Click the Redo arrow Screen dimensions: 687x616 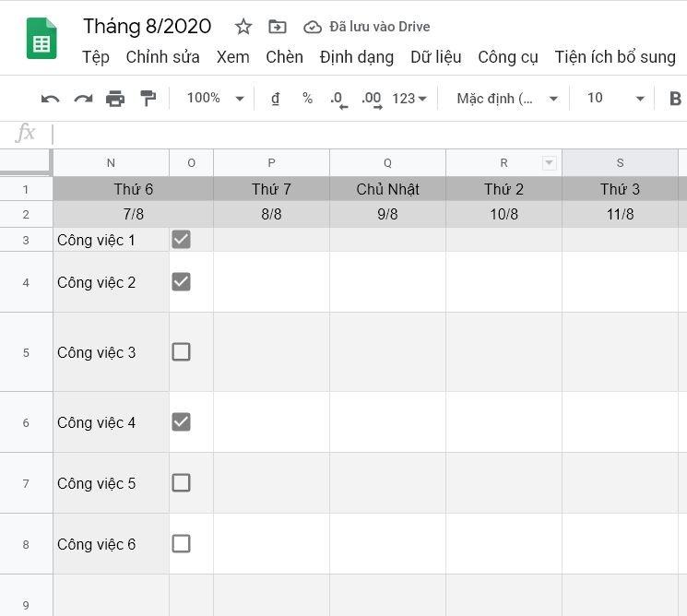click(83, 98)
